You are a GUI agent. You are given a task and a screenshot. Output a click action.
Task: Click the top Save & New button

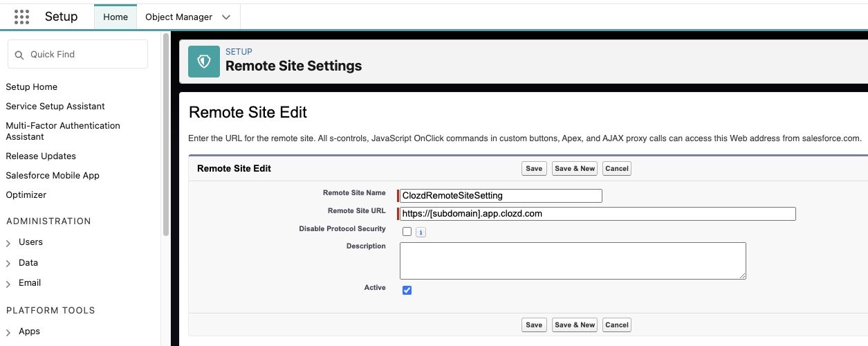pos(575,169)
